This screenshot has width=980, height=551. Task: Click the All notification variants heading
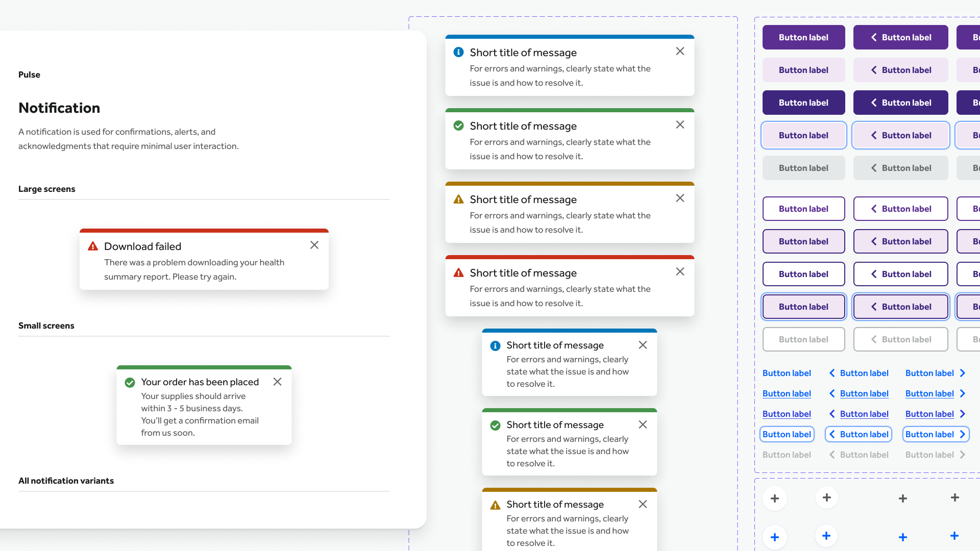(x=66, y=481)
